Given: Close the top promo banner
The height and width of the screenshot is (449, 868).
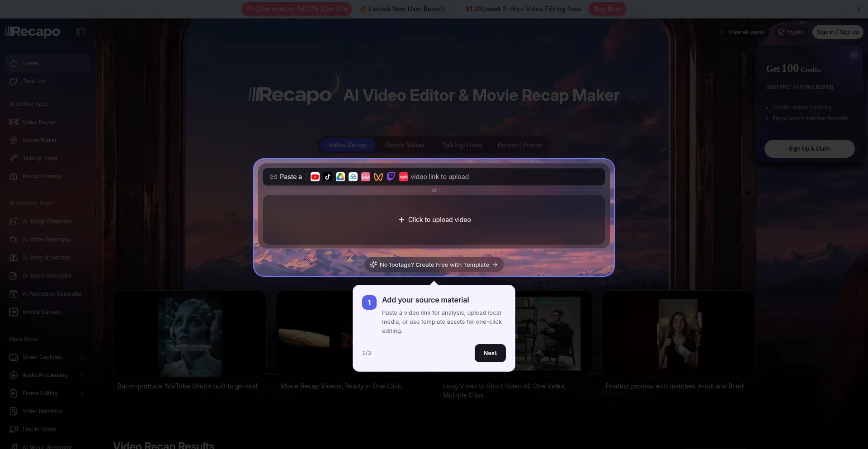Looking at the screenshot, I should tap(859, 9).
